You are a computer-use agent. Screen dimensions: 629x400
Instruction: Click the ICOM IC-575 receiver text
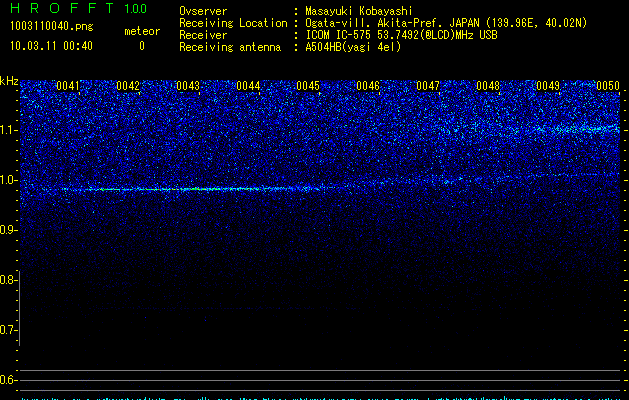[x=401, y=35]
